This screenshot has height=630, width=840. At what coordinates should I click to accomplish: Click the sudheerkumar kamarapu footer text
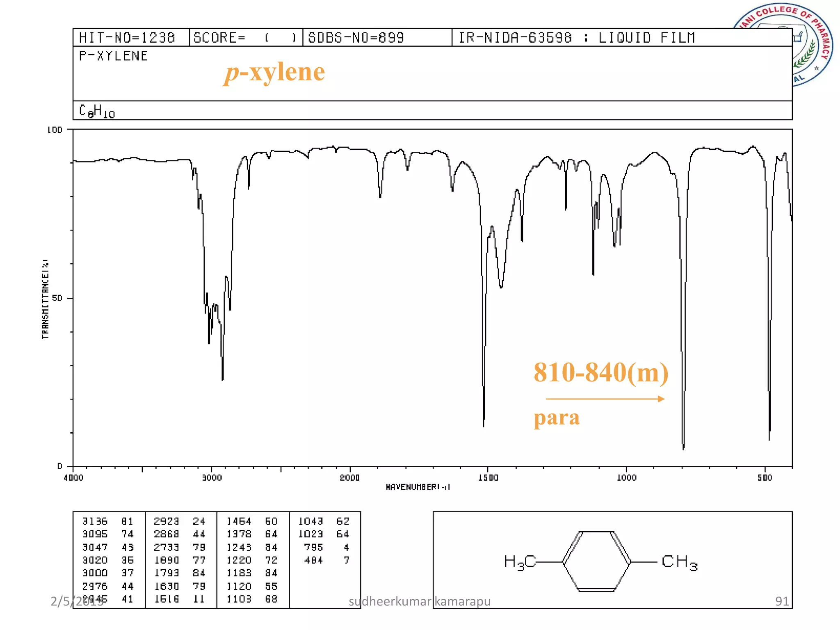coord(420,601)
